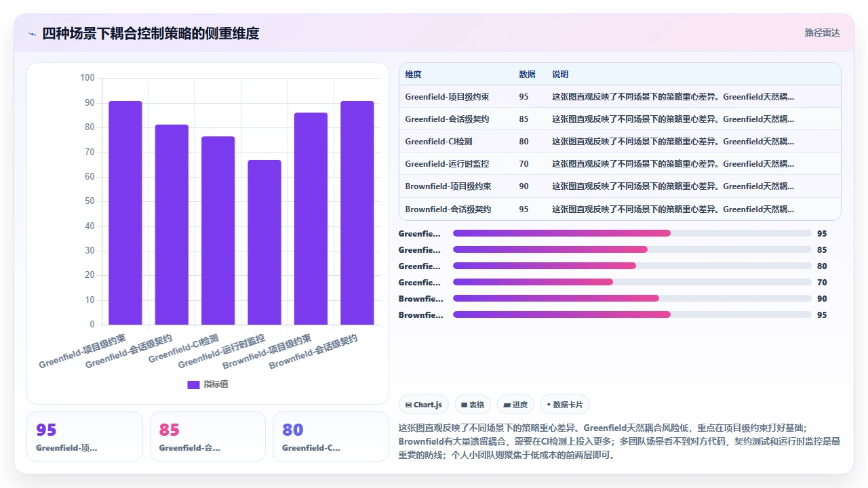The image size is (868, 488).
Task: Click value 70 in the table
Action: 524,164
